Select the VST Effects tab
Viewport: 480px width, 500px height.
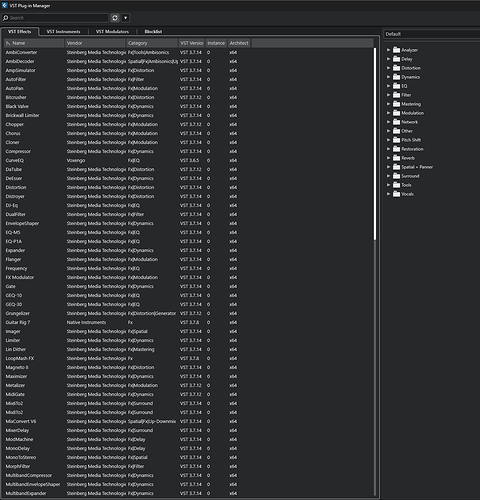point(20,32)
